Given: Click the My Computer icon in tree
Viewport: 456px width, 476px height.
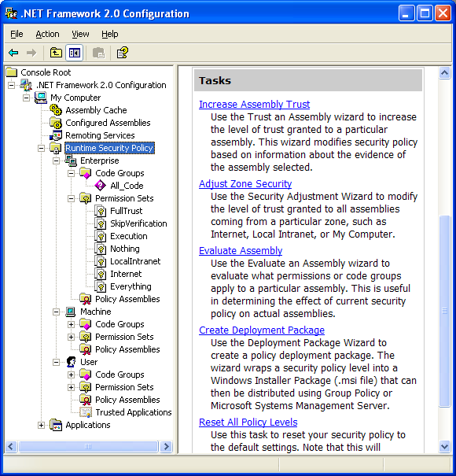Looking at the screenshot, I should pos(41,98).
